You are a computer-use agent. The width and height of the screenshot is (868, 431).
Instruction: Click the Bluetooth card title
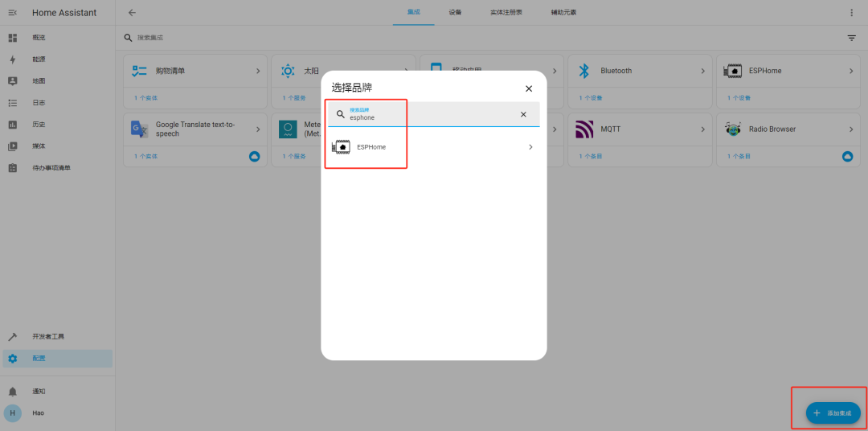point(616,71)
